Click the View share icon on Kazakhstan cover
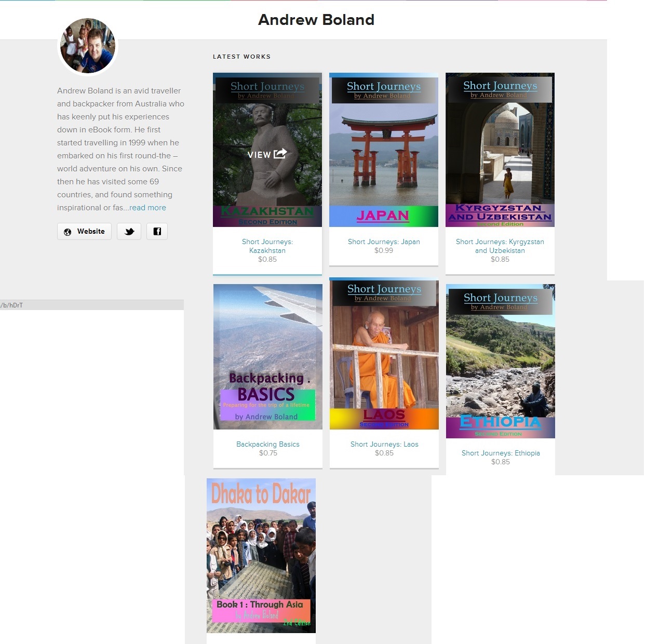This screenshot has height=644, width=646. [x=280, y=154]
